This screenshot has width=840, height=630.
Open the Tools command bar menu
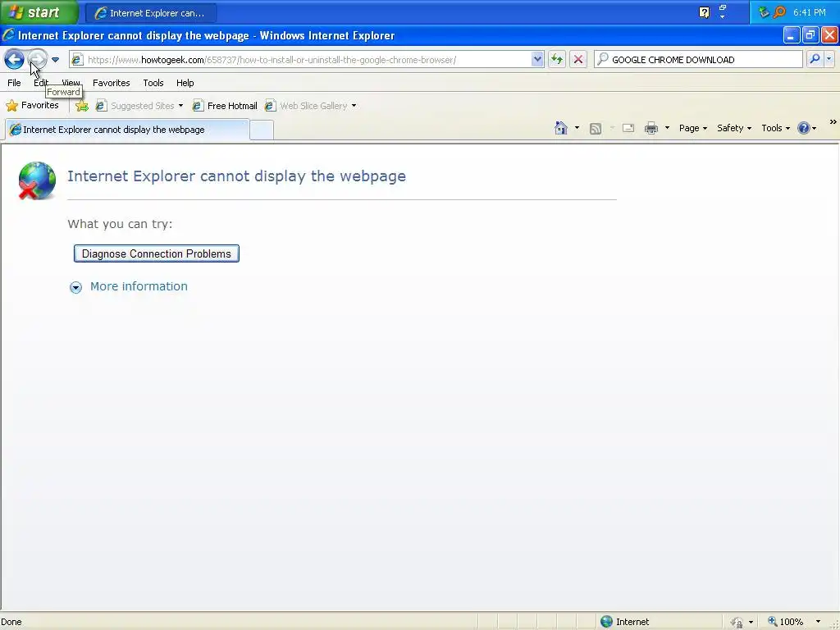(776, 128)
